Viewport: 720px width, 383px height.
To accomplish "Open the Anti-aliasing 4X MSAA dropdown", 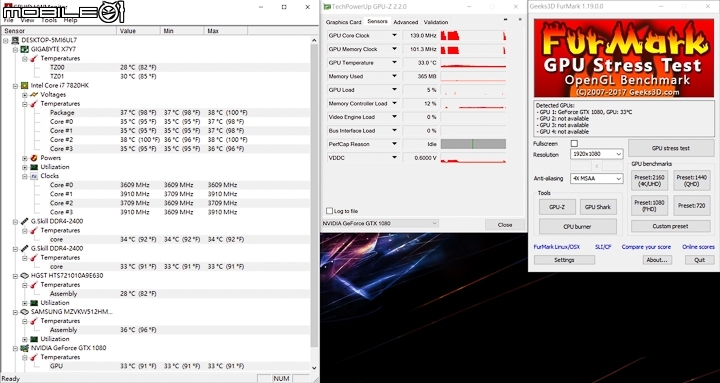I will click(x=596, y=179).
